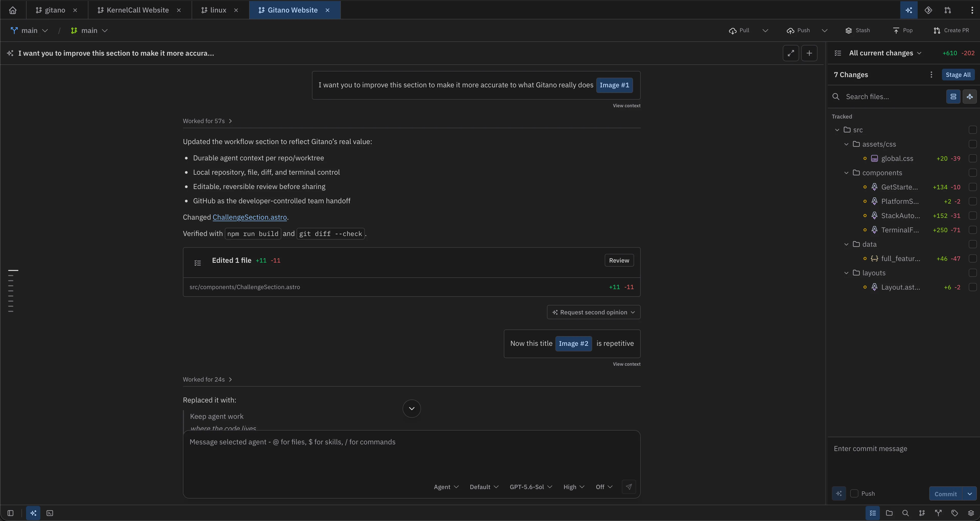Collapse the components folder in tree
The height and width of the screenshot is (521, 980).
[x=846, y=173]
